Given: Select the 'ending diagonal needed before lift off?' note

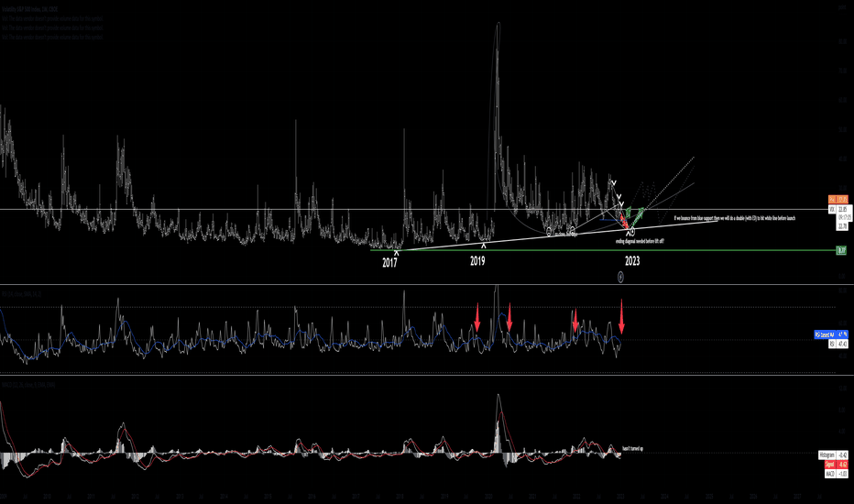Looking at the screenshot, I should (x=640, y=241).
